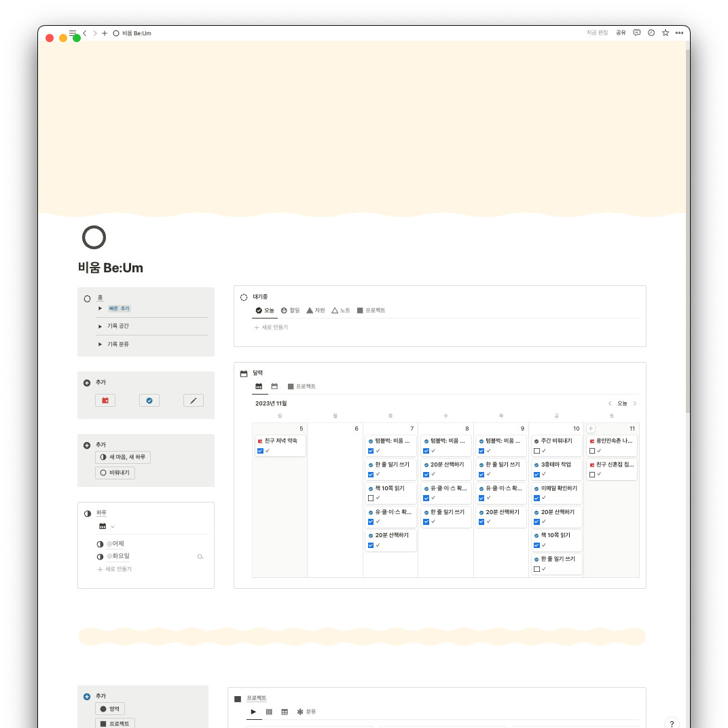Screen dimensions: 728x728
Task: Open the three-dot more options menu
Action: pyautogui.click(x=679, y=33)
